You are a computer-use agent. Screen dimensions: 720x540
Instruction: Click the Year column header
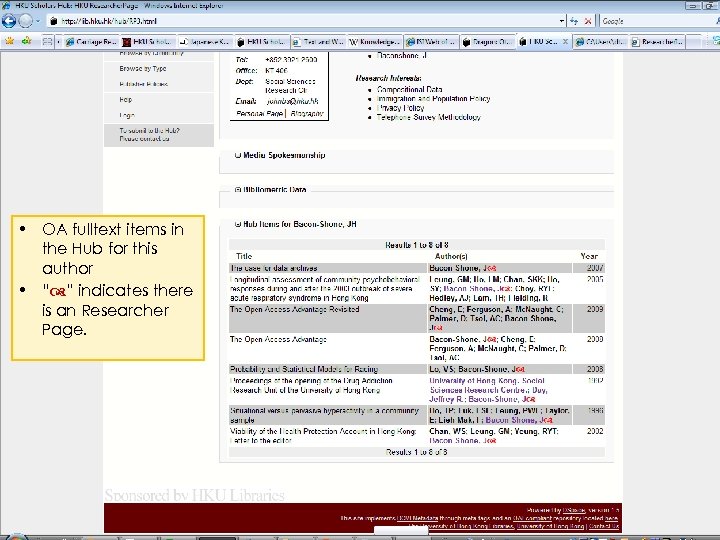589,256
